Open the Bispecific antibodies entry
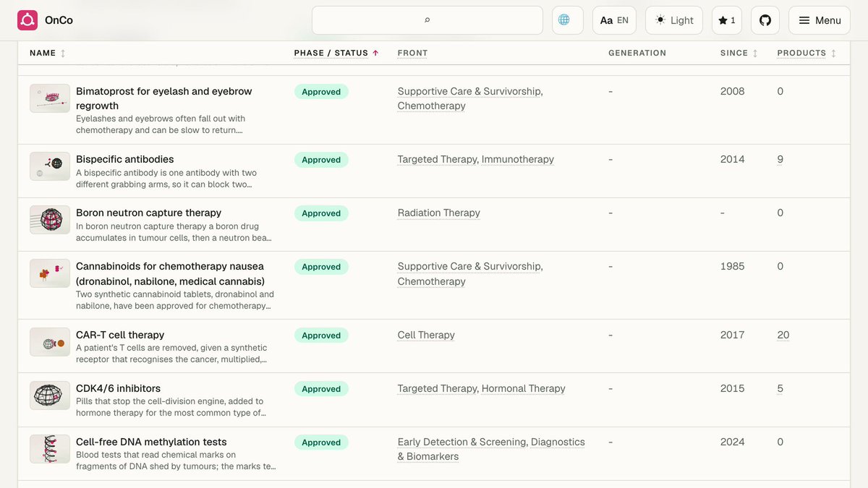The height and width of the screenshot is (488, 868). click(125, 159)
